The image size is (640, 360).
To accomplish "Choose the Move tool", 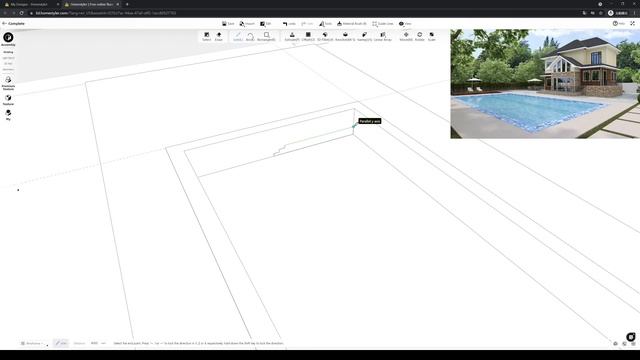I will 406,36.
